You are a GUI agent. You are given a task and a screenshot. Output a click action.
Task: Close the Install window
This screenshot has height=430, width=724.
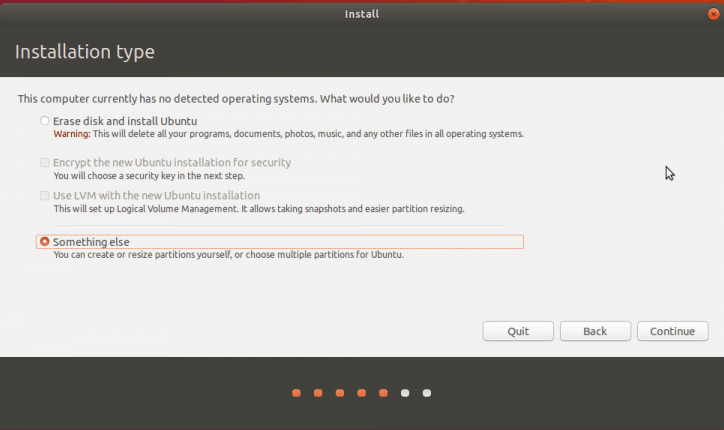pos(713,14)
